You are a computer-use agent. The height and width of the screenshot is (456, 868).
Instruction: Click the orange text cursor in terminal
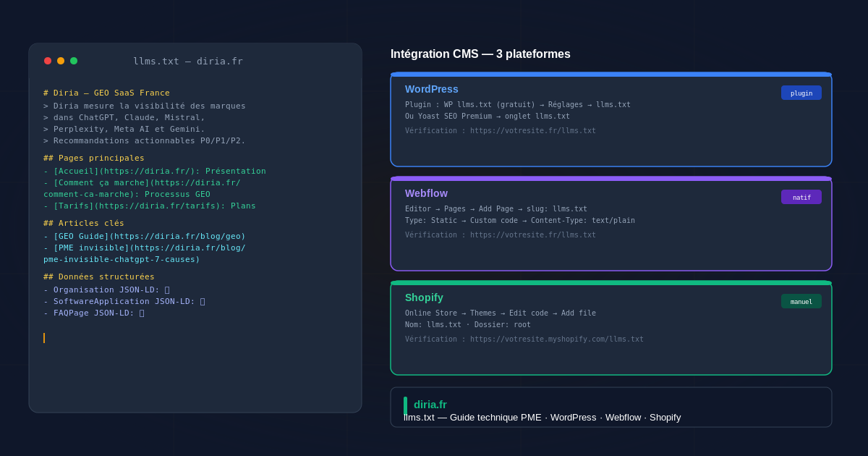(x=44, y=338)
